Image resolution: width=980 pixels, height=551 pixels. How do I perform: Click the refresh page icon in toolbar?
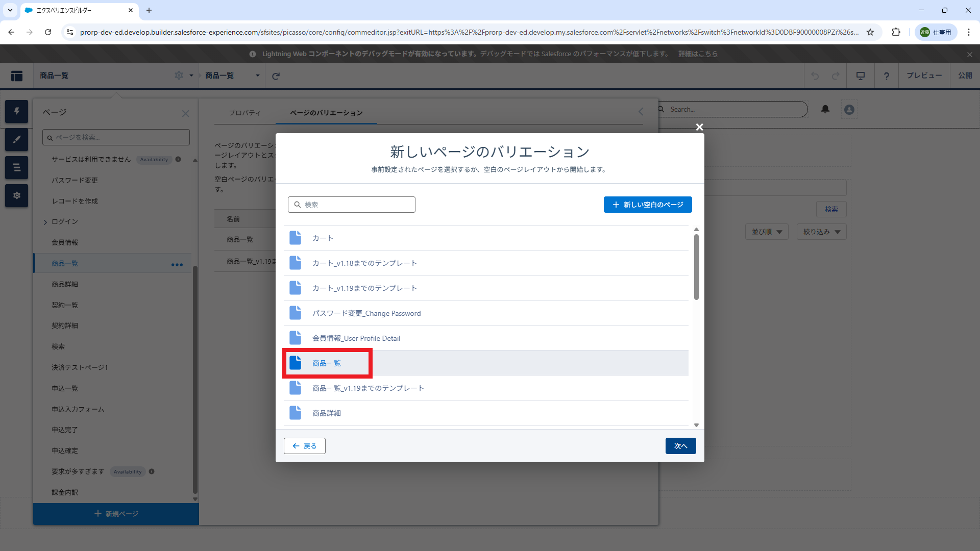tap(276, 76)
